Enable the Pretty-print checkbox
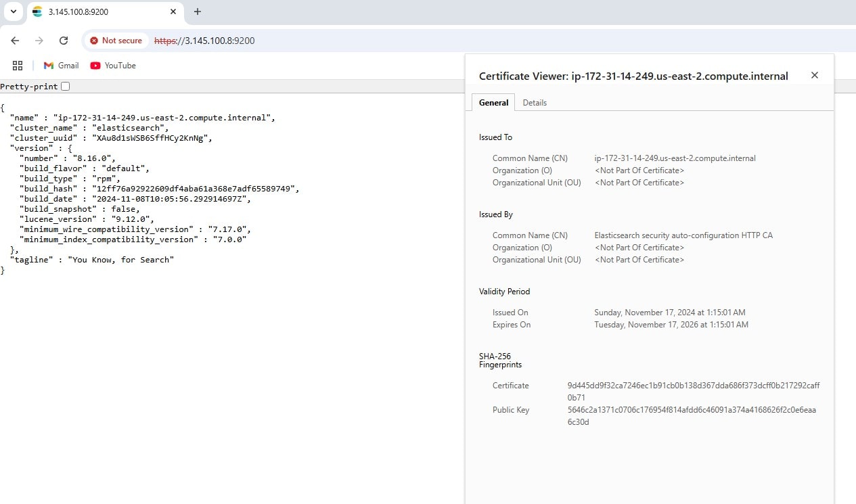Image resolution: width=856 pixels, height=504 pixels. tap(65, 87)
